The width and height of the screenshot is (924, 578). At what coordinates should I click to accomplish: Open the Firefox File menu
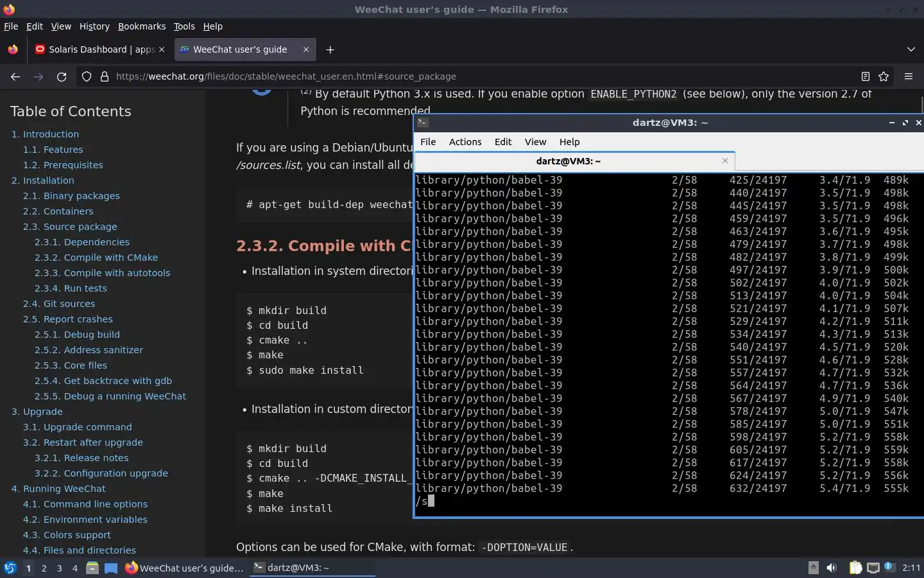pyautogui.click(x=11, y=26)
